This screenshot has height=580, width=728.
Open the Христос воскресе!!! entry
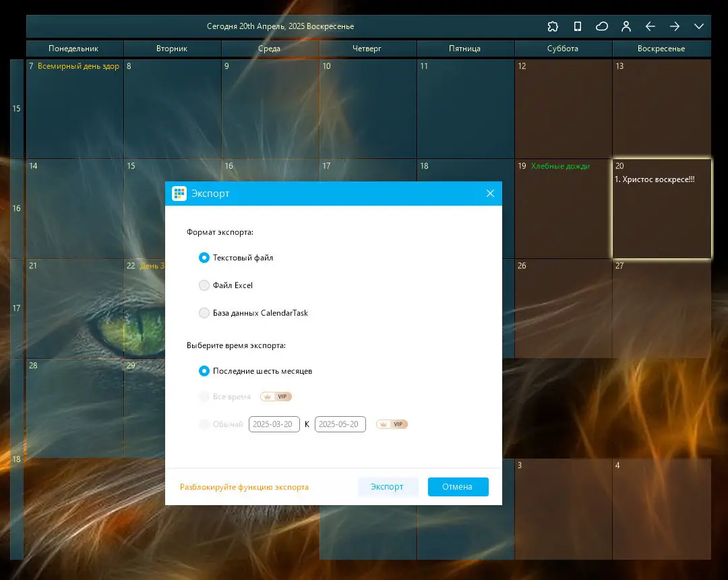pyautogui.click(x=655, y=179)
